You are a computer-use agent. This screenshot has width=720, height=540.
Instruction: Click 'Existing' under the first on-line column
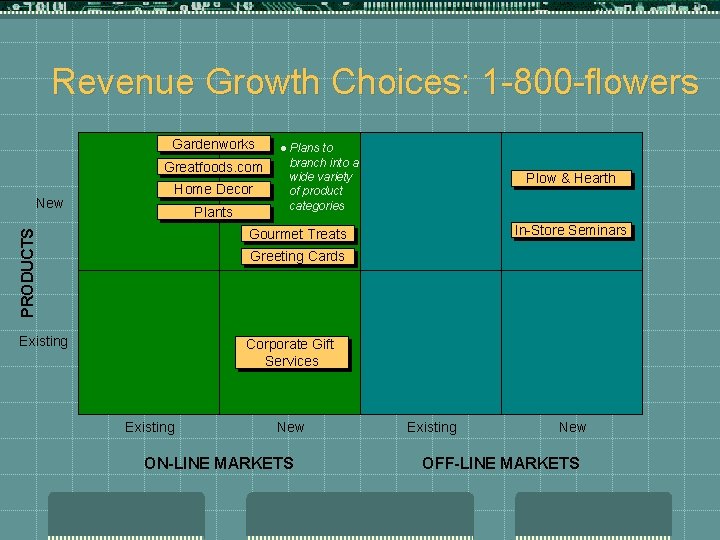pos(150,428)
